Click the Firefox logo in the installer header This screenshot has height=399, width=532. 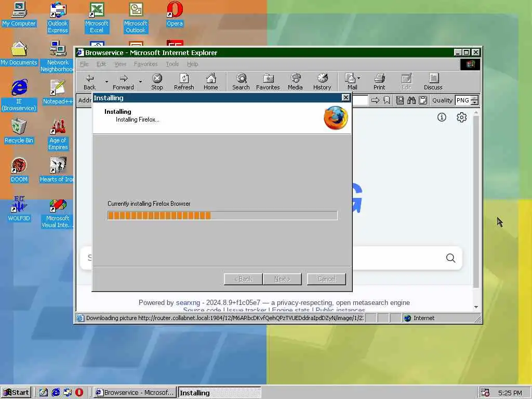[336, 118]
